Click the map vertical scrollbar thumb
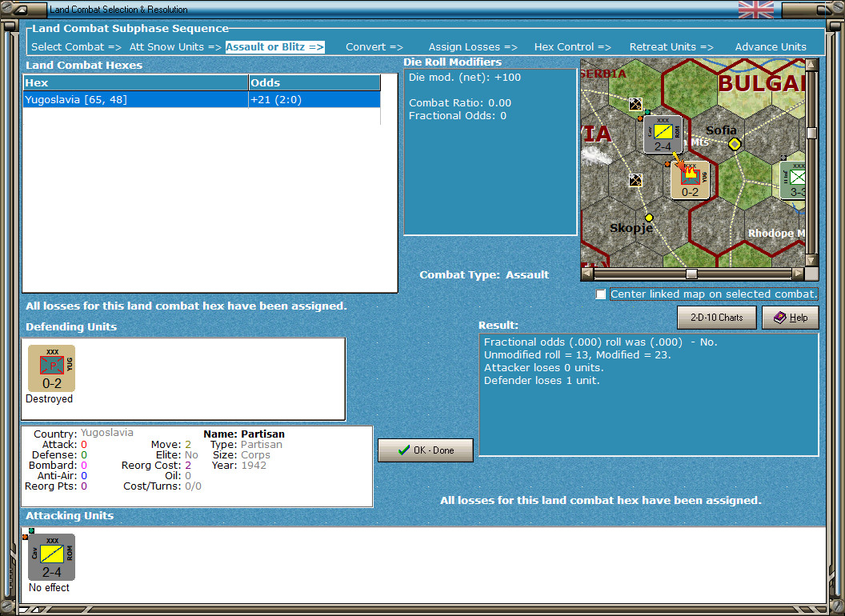845x616 pixels. point(811,133)
